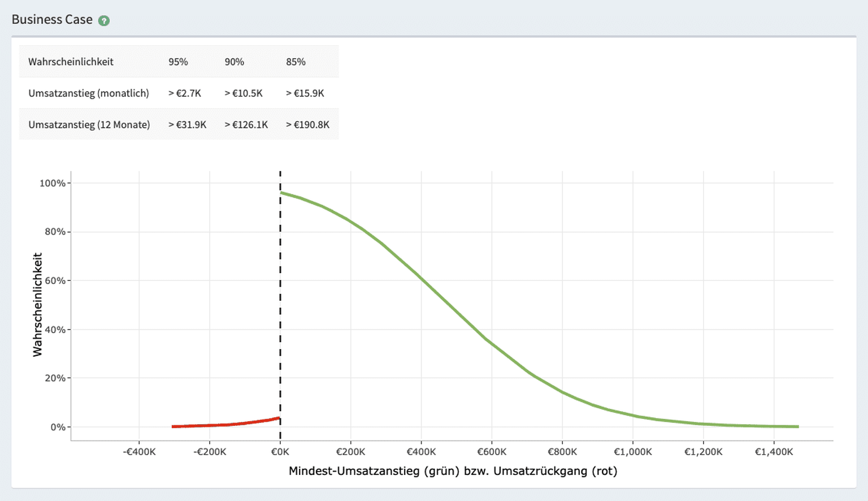The width and height of the screenshot is (868, 501).
Task: Click the '85%' probability column header
Action: 296,62
